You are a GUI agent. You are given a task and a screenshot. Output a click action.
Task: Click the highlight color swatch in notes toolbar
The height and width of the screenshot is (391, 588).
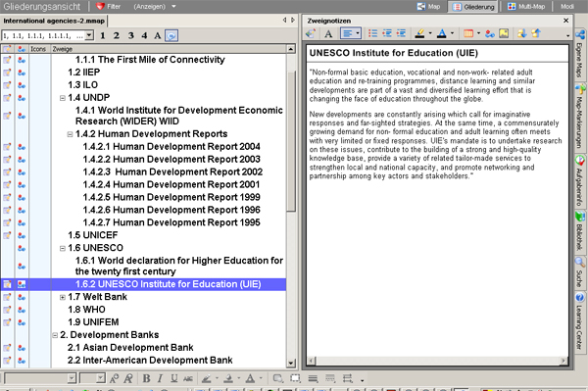419,33
